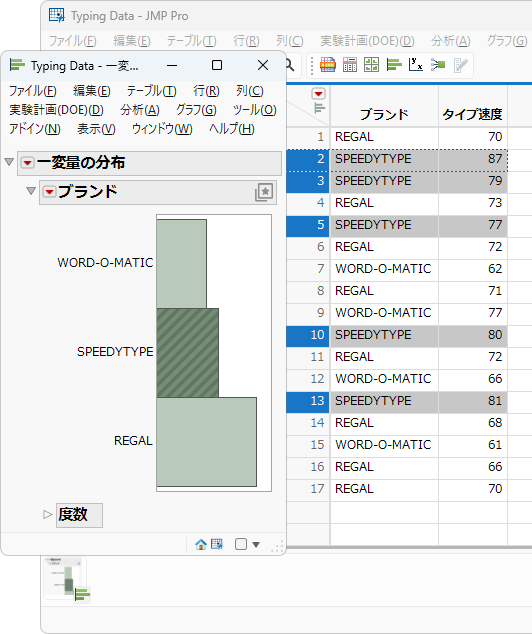Click the 度数 section header

point(79,515)
